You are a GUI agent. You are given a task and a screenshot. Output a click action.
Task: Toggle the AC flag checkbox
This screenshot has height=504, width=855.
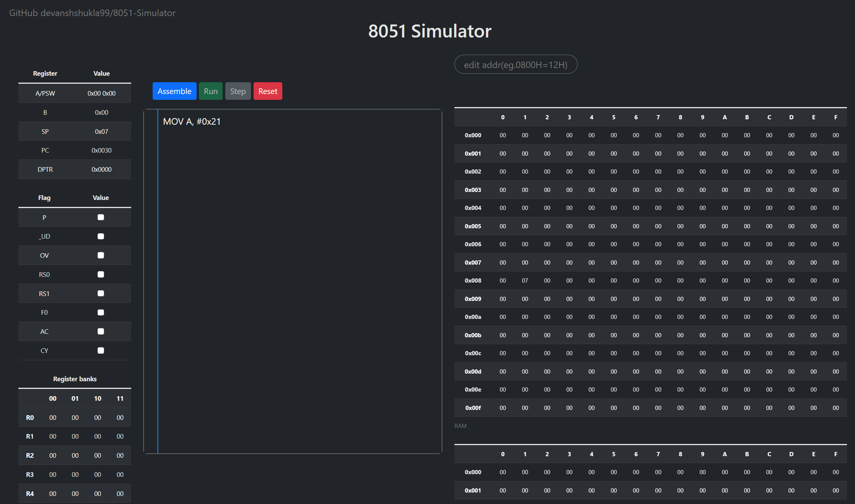pos(101,331)
